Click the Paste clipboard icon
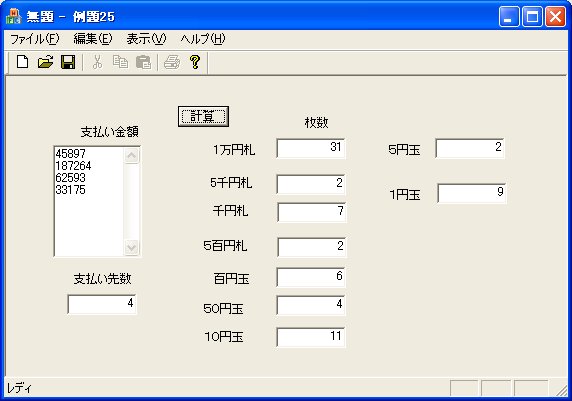 pyautogui.click(x=143, y=62)
